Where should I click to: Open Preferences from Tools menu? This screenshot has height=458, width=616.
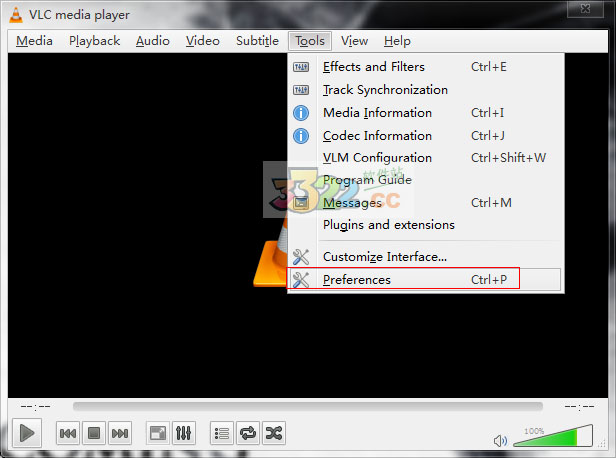pos(426,280)
